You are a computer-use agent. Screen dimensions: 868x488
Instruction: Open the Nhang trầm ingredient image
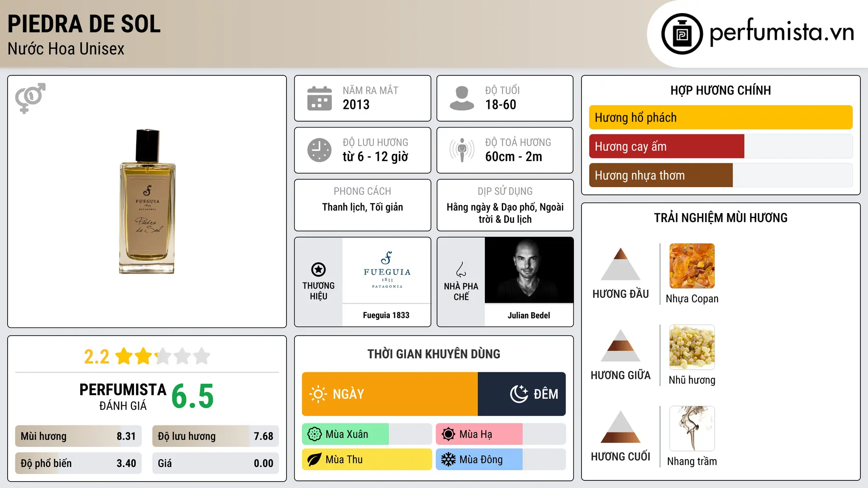tap(692, 429)
